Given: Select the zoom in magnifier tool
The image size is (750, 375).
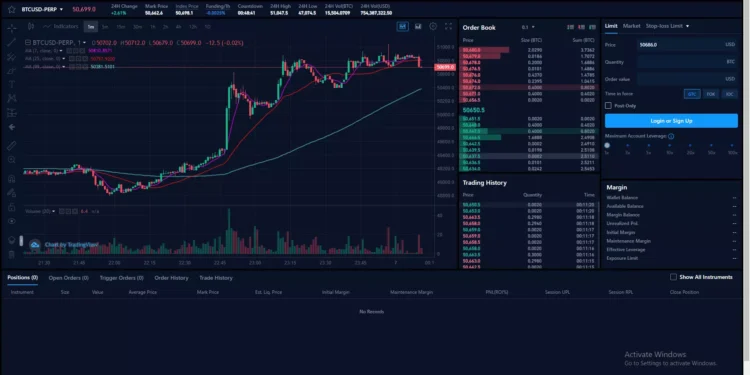Looking at the screenshot, I should [x=11, y=159].
